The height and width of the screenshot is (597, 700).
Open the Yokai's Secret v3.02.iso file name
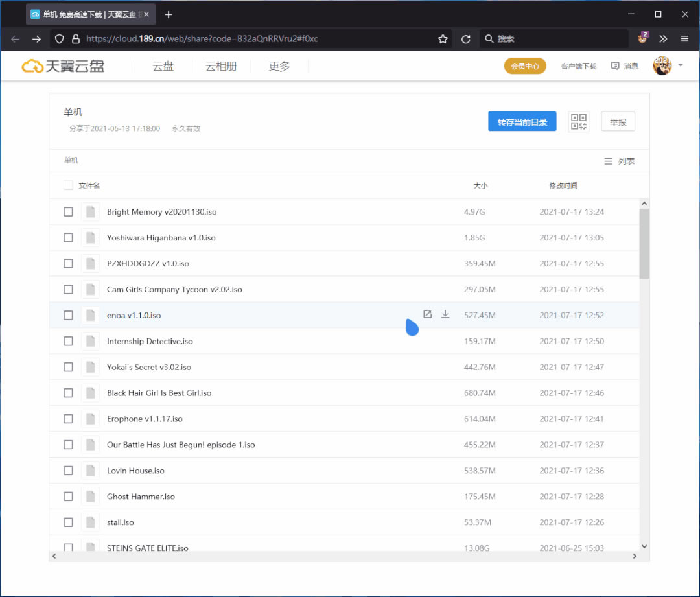[149, 367]
